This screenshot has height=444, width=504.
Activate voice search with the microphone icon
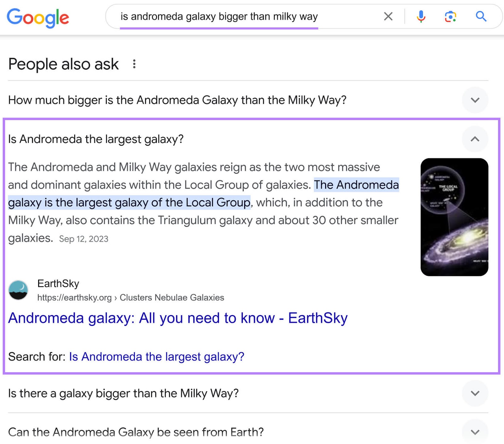click(421, 17)
